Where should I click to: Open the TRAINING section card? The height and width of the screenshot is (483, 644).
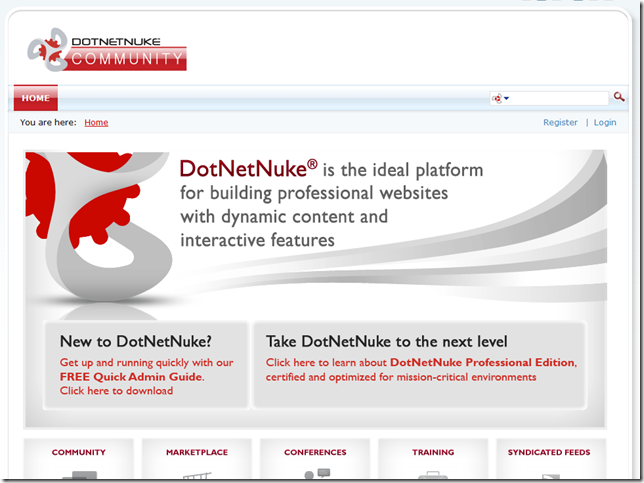pos(433,459)
